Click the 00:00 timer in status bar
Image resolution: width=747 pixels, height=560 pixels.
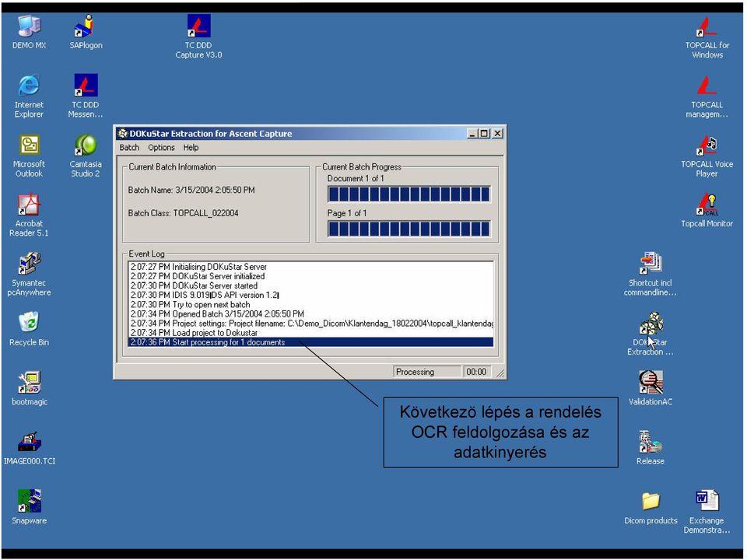(x=476, y=372)
